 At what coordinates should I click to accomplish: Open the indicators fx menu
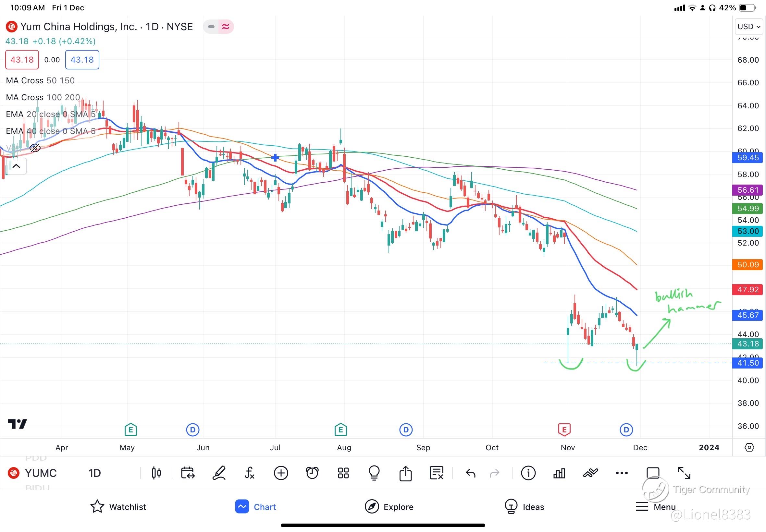tap(250, 473)
